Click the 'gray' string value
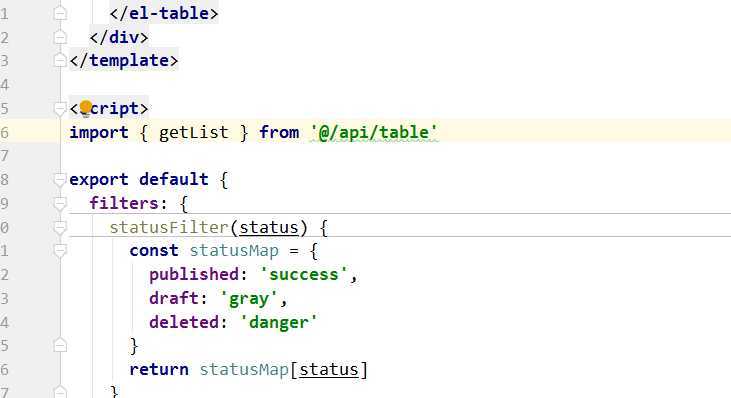This screenshot has width=731, height=398. click(249, 298)
